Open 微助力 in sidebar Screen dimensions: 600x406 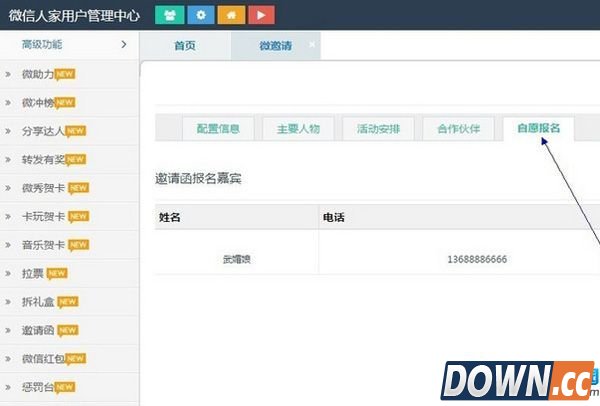[38, 74]
